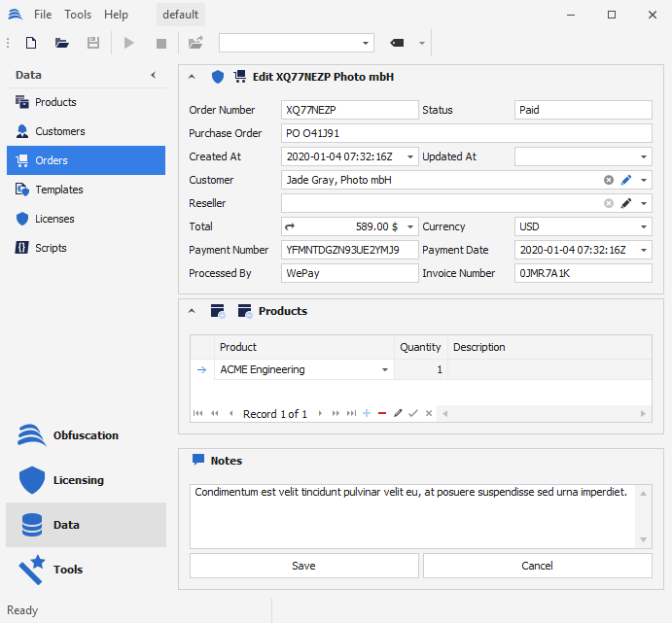Collapse the Data sidebar panel

(x=153, y=75)
